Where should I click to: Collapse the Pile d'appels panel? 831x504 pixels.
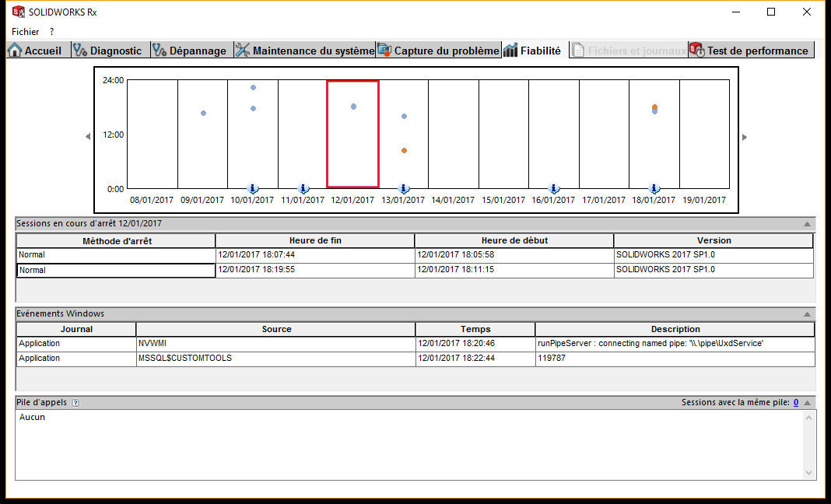point(807,403)
